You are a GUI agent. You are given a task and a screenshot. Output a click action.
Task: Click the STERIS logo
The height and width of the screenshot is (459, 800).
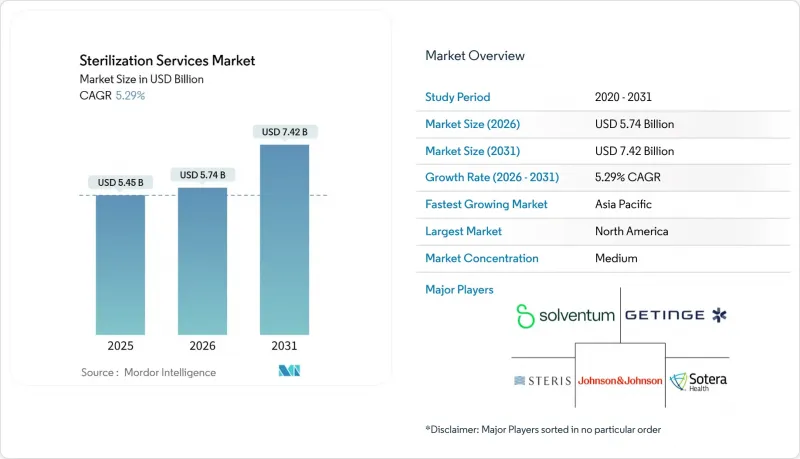542,380
